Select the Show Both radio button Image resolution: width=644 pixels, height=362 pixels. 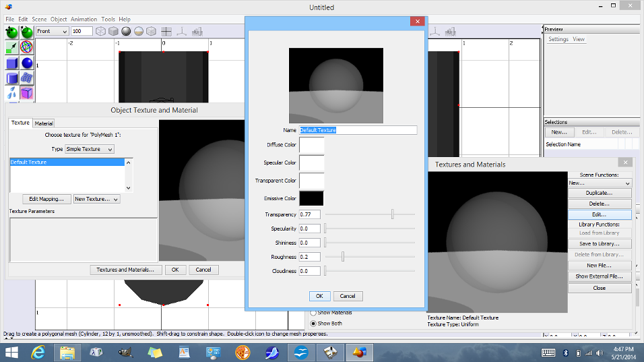[x=313, y=323]
